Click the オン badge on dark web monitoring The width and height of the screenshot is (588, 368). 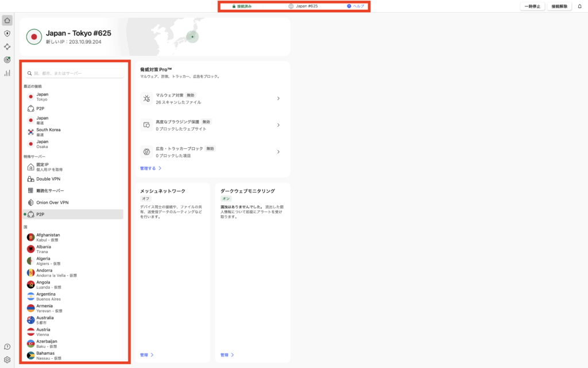click(226, 198)
